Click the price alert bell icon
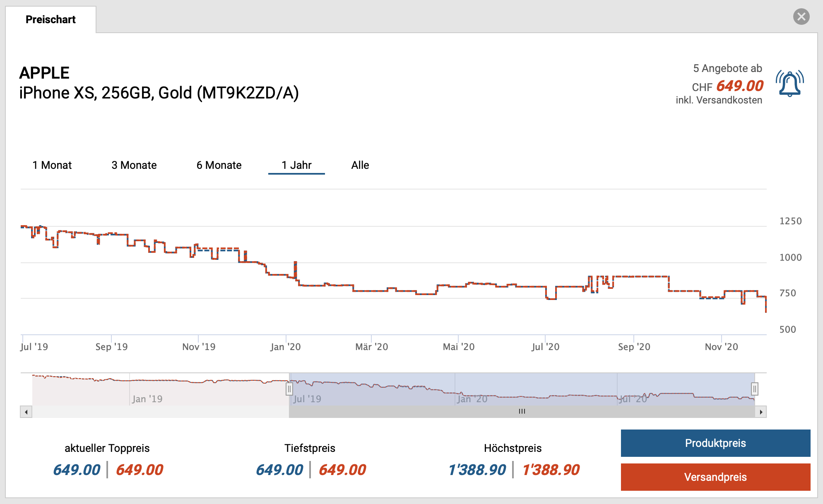This screenshot has height=504, width=823. [789, 84]
